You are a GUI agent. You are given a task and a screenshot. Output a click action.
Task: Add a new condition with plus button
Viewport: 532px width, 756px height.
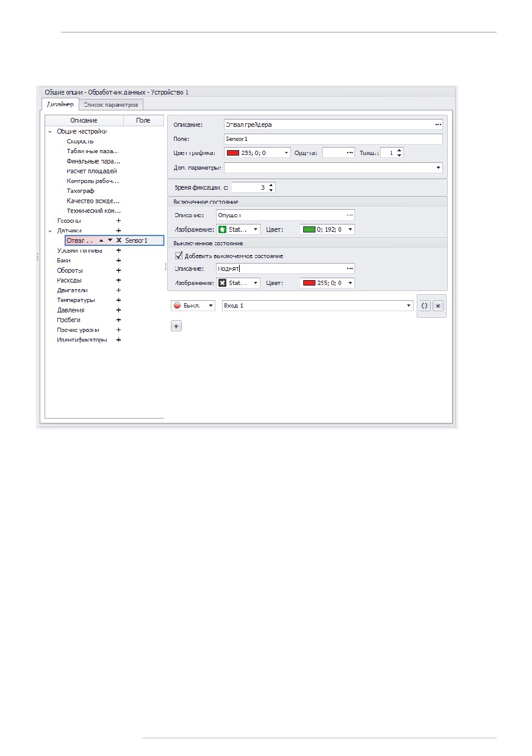pyautogui.click(x=176, y=326)
